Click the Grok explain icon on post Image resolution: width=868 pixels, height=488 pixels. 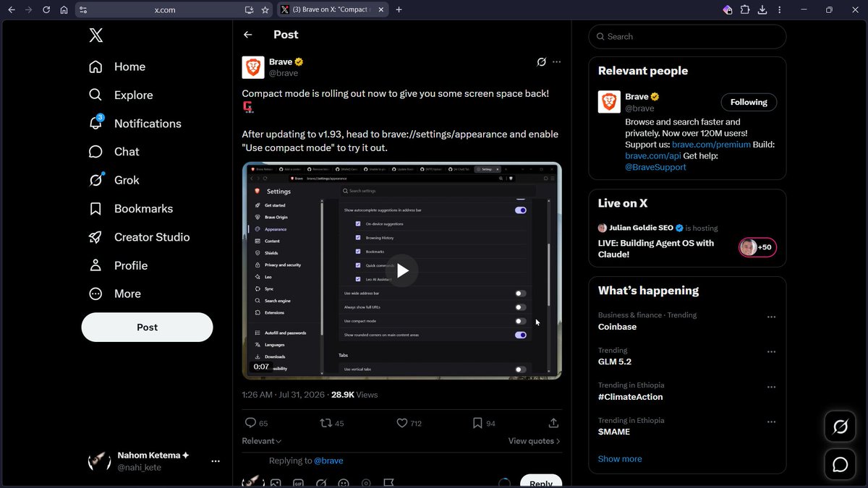coord(541,62)
